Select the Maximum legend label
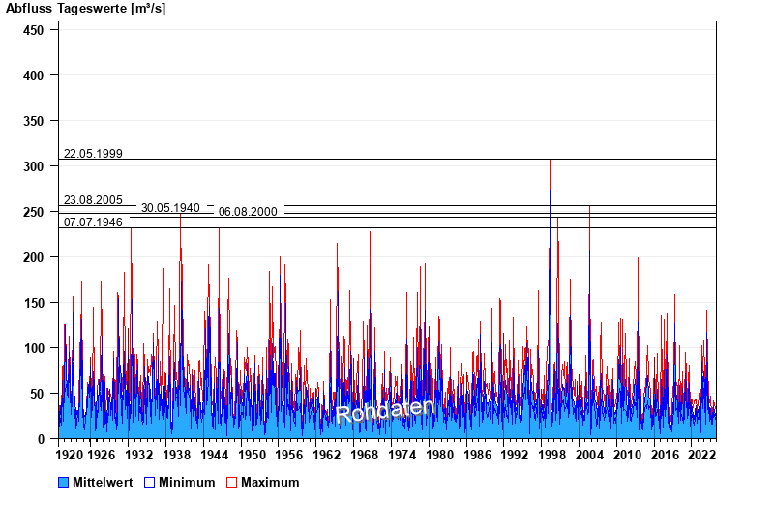The width and height of the screenshot is (774, 532). coord(270,482)
